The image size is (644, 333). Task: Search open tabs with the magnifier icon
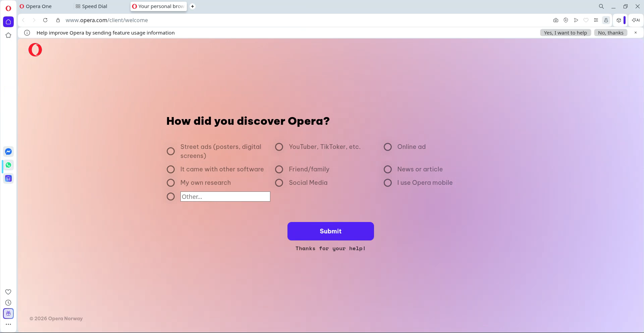(x=601, y=6)
